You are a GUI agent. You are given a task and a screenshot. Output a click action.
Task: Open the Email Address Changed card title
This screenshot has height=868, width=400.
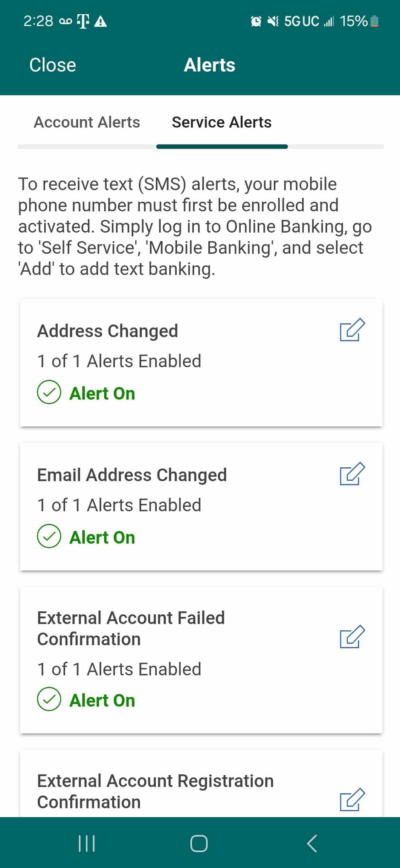pos(132,475)
